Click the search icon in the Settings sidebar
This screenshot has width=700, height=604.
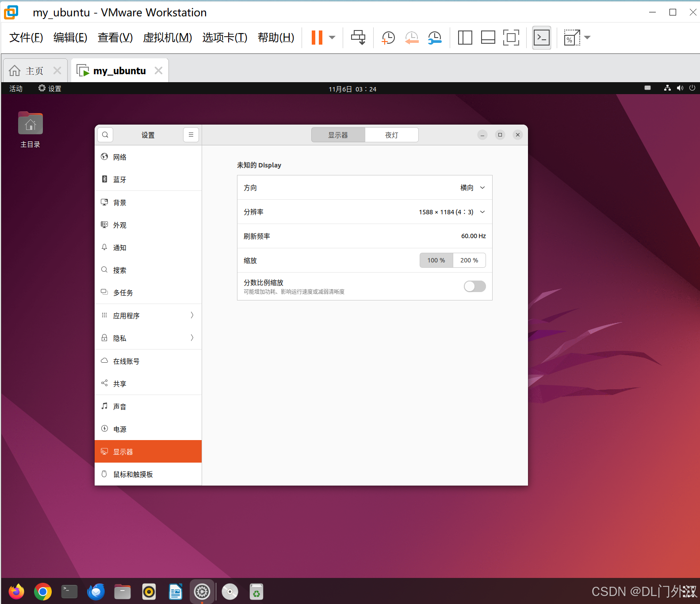[x=105, y=135]
